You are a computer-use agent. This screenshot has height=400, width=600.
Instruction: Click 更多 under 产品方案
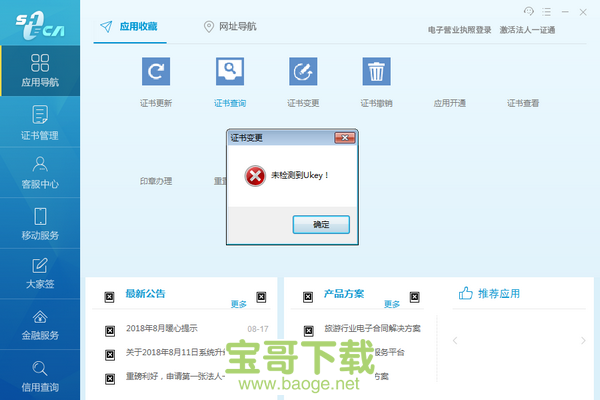(392, 304)
